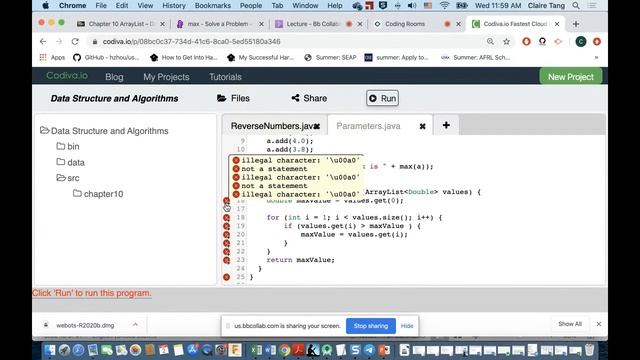Switch to Chapter 10 ArrayList browser tab
Screen dimensions: 640x360
(x=121, y=24)
